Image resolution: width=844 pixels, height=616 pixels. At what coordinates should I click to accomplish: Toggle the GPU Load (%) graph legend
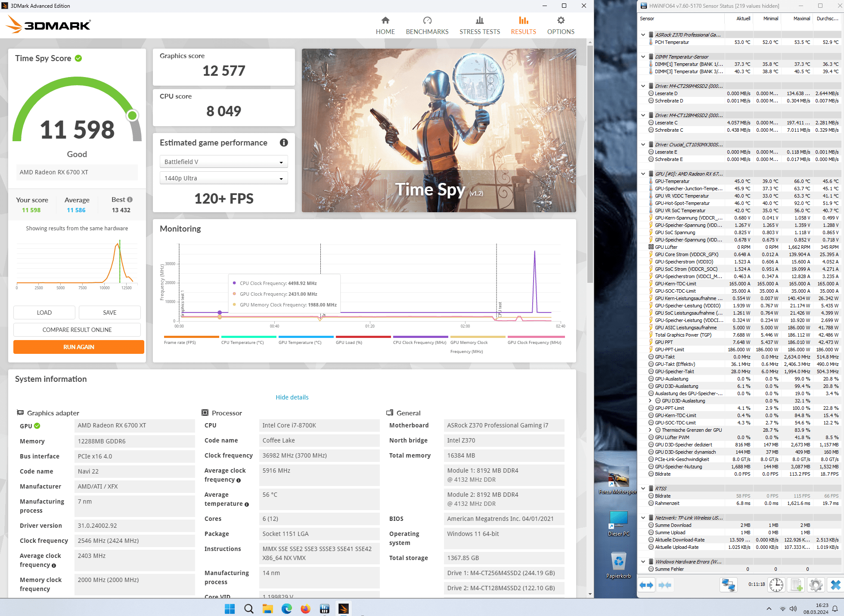click(x=363, y=340)
